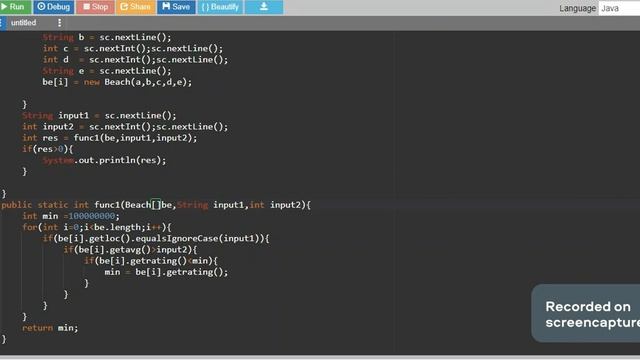Image resolution: width=640 pixels, height=360 pixels.
Task: Click the 'System.out.println(res);' line
Action: point(104,160)
